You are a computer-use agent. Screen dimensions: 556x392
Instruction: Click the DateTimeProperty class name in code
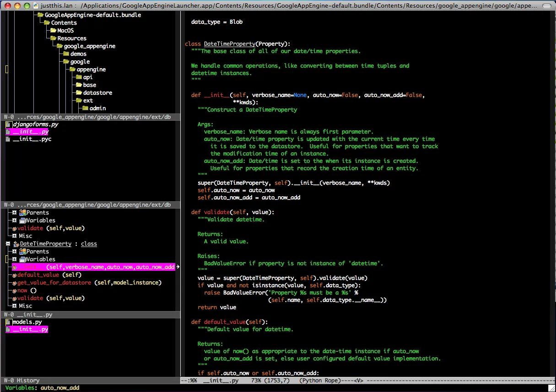[229, 44]
